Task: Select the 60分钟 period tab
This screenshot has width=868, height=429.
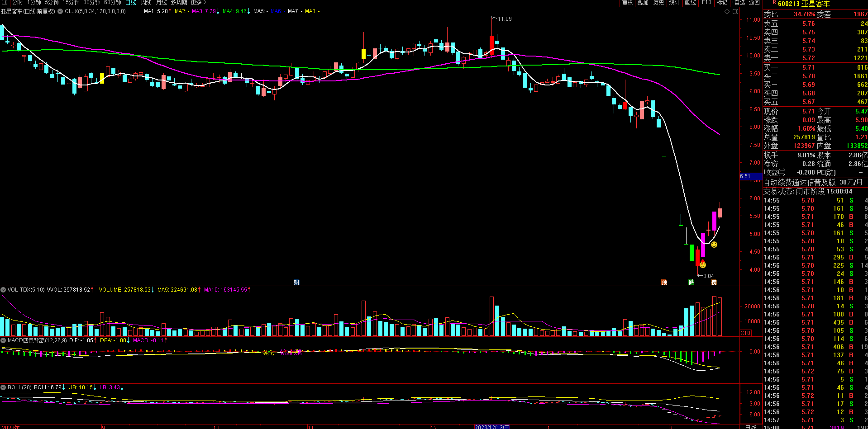Action: click(113, 3)
